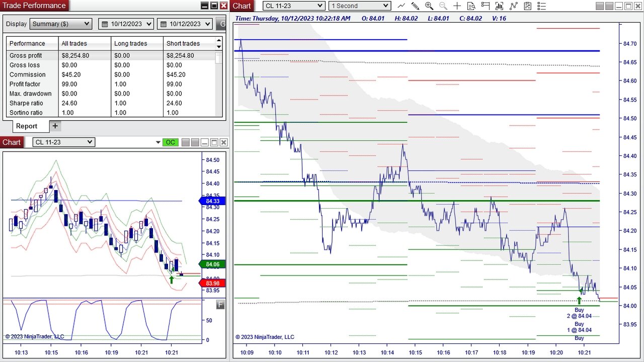
Task: Minimize the Trade Performance window
Action: (204, 6)
